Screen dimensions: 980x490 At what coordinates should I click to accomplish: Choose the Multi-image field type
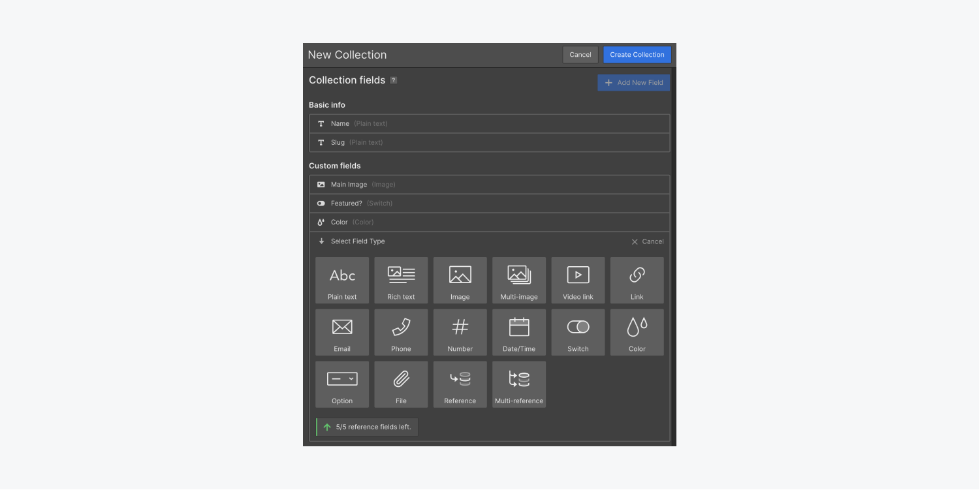(518, 280)
